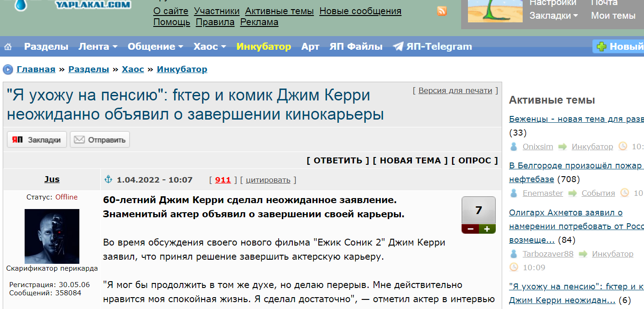Click clock icon in Onixsim row

click(x=623, y=147)
